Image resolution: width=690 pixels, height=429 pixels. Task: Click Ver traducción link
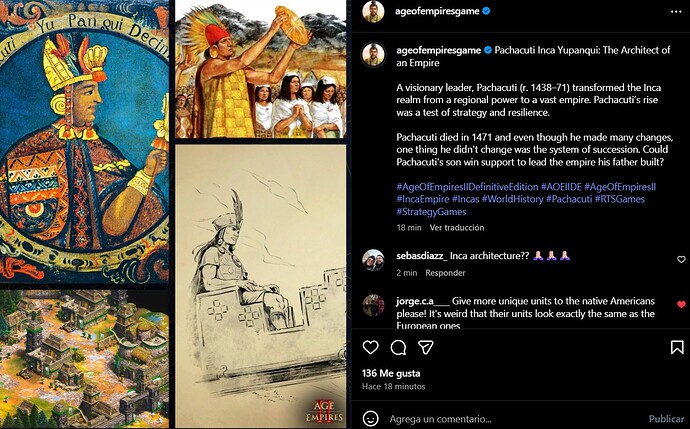point(457,227)
